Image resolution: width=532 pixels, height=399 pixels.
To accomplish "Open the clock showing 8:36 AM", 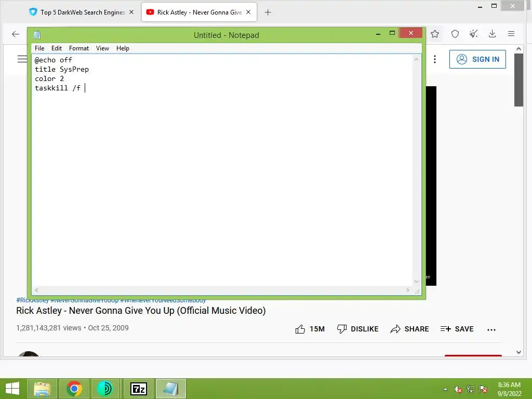I will pyautogui.click(x=509, y=389).
